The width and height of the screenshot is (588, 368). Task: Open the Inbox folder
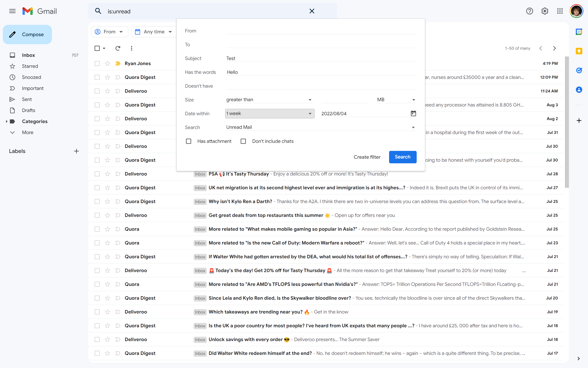tap(28, 55)
